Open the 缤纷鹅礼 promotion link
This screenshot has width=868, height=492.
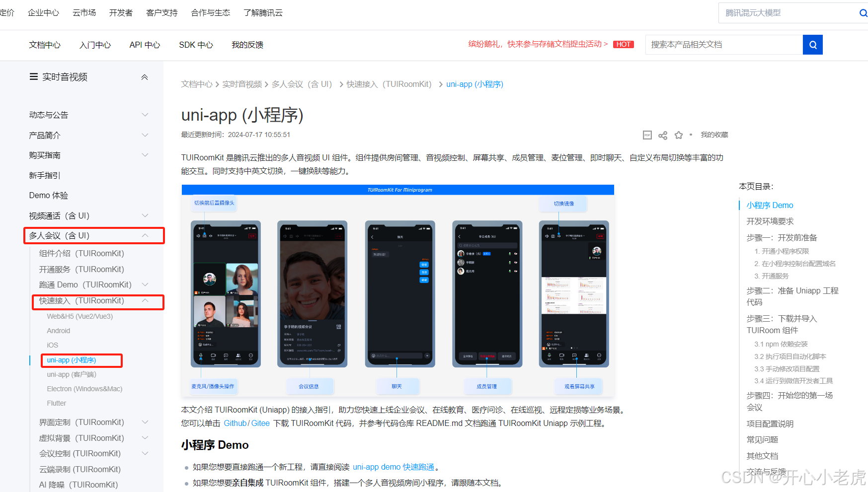click(x=538, y=44)
